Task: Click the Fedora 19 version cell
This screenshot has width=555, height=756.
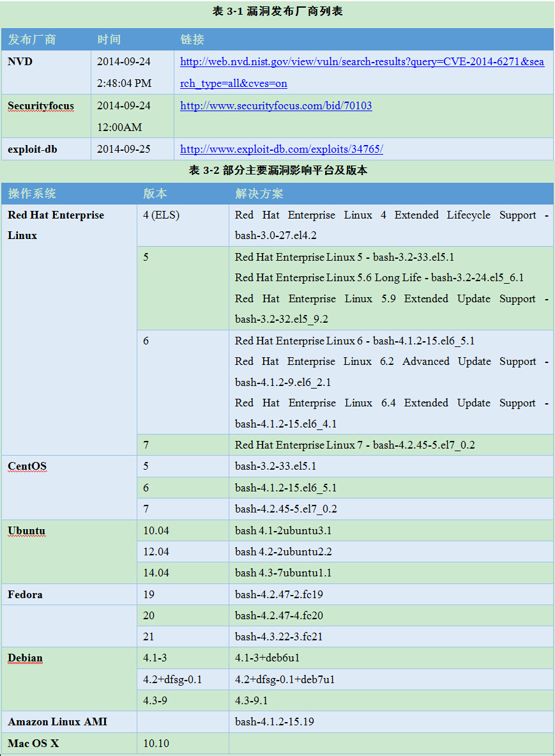Action: 183,594
